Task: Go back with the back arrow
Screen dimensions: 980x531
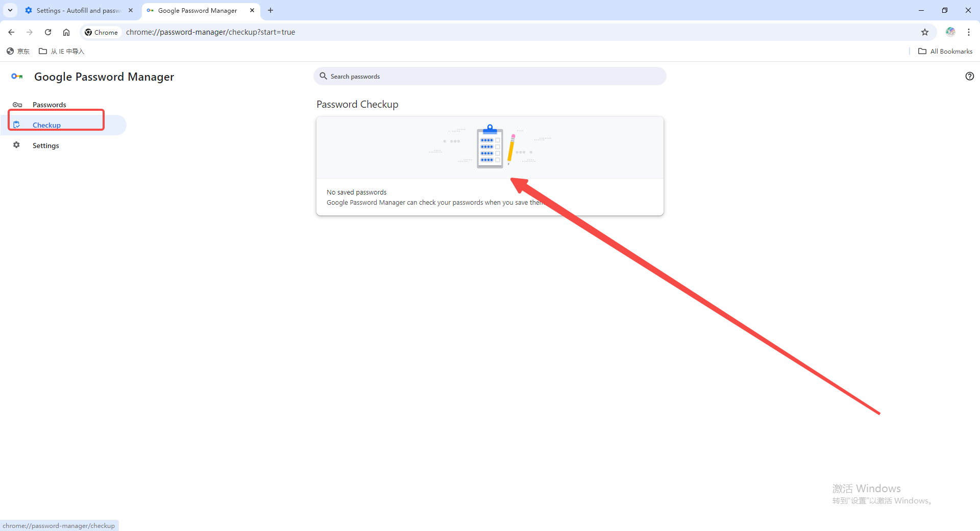Action: (x=11, y=32)
